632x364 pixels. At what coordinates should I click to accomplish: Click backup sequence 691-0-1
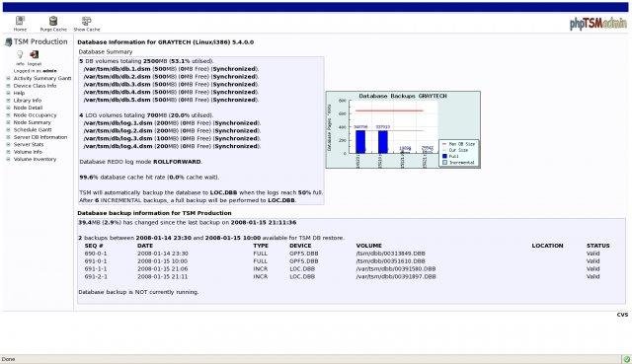pyautogui.click(x=96, y=261)
